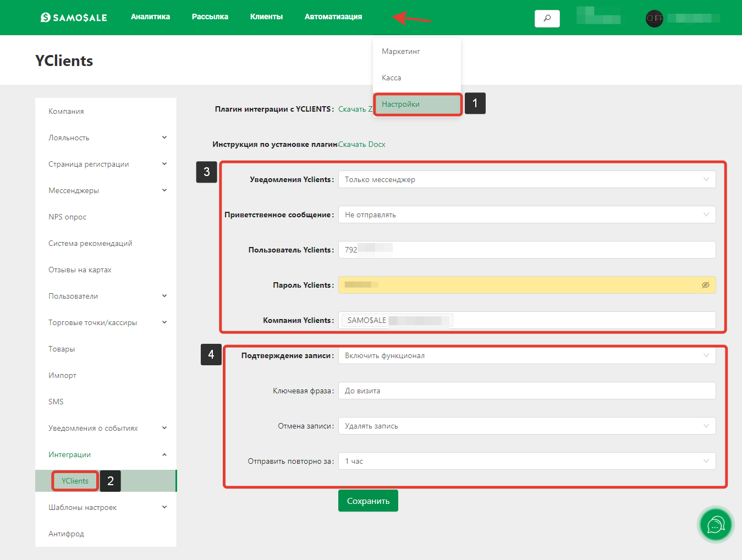Open the search button in header
Viewport: 742px width, 560px height.
[x=547, y=19]
